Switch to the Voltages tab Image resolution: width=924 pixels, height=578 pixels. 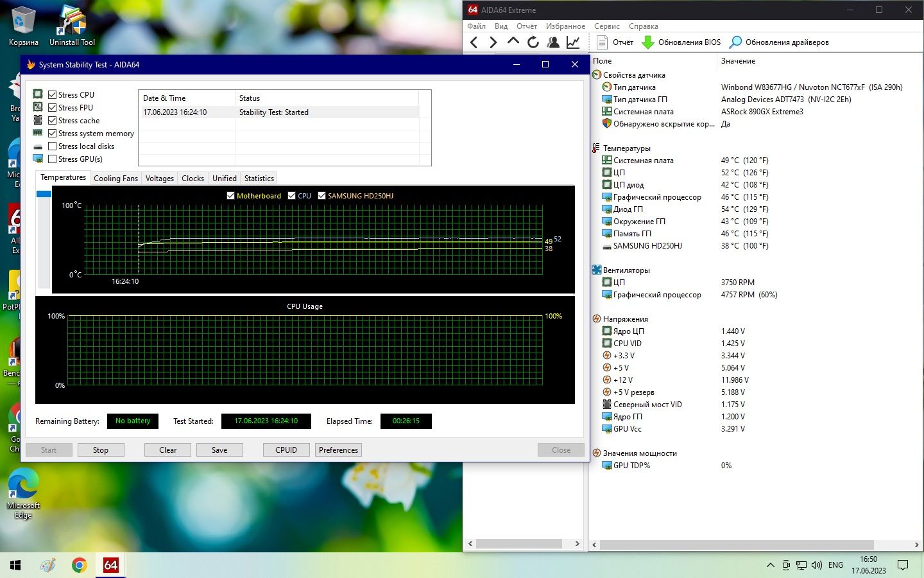click(159, 179)
